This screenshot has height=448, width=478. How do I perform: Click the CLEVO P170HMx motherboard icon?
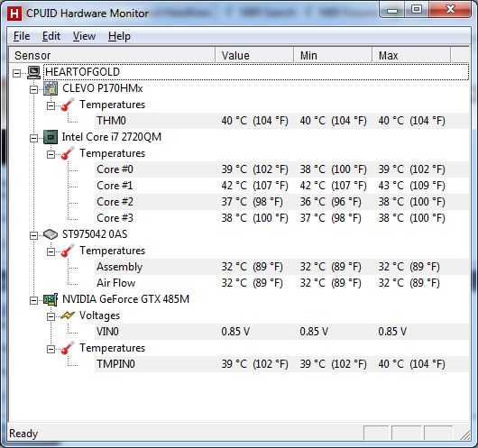[x=51, y=88]
